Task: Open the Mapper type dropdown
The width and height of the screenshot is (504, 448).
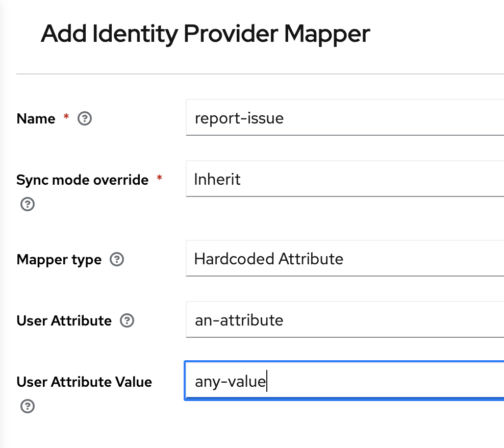Action: coord(342,259)
